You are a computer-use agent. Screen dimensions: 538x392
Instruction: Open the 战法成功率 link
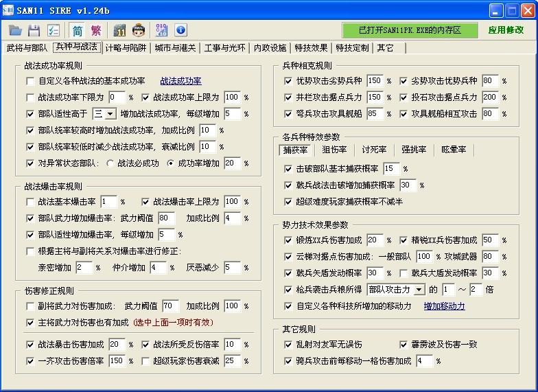(180, 81)
